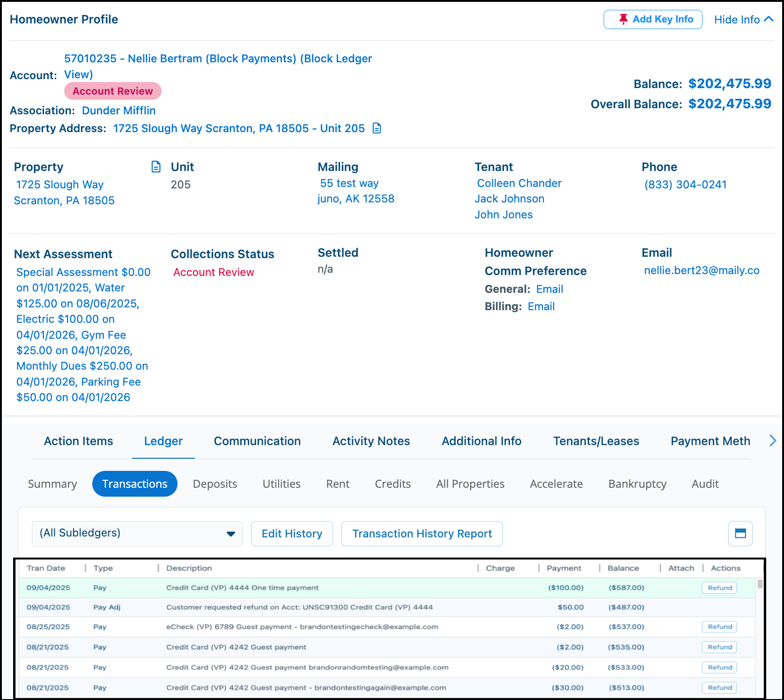Viewport: 784px width, 700px height.
Task: Click the Edit History button
Action: [292, 534]
